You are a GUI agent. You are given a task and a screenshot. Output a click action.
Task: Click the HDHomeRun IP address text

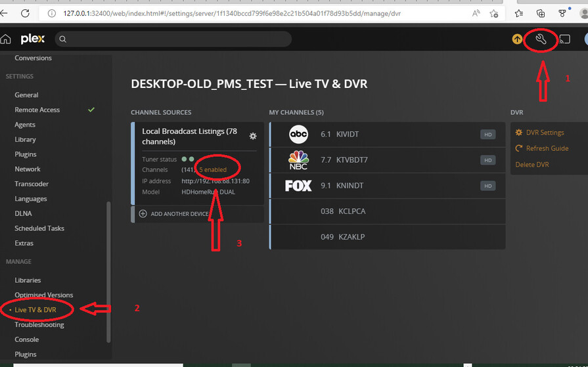[215, 181]
